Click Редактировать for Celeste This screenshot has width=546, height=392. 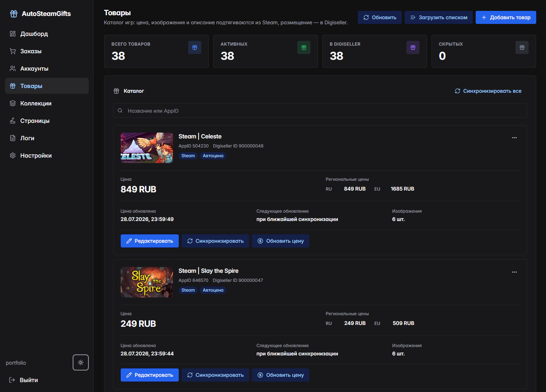pos(150,241)
